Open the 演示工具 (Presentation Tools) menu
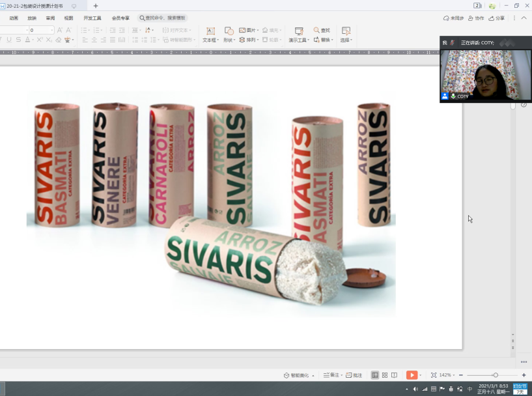 tap(299, 35)
